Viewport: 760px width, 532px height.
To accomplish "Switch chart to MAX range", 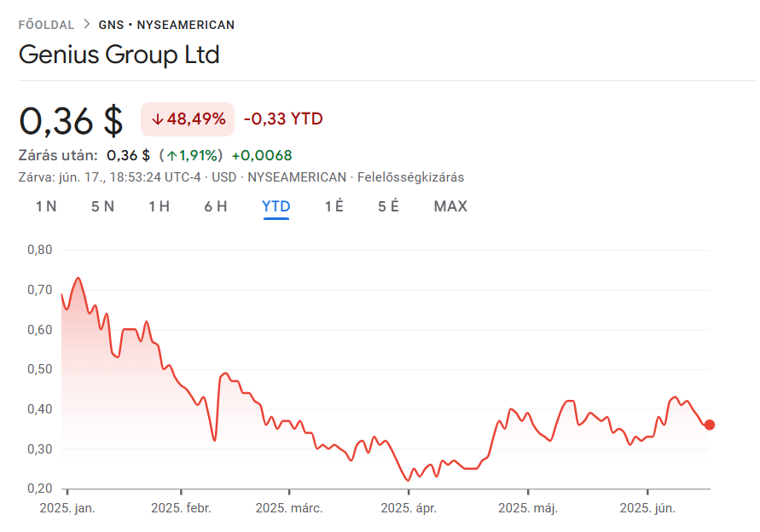I will tap(450, 206).
